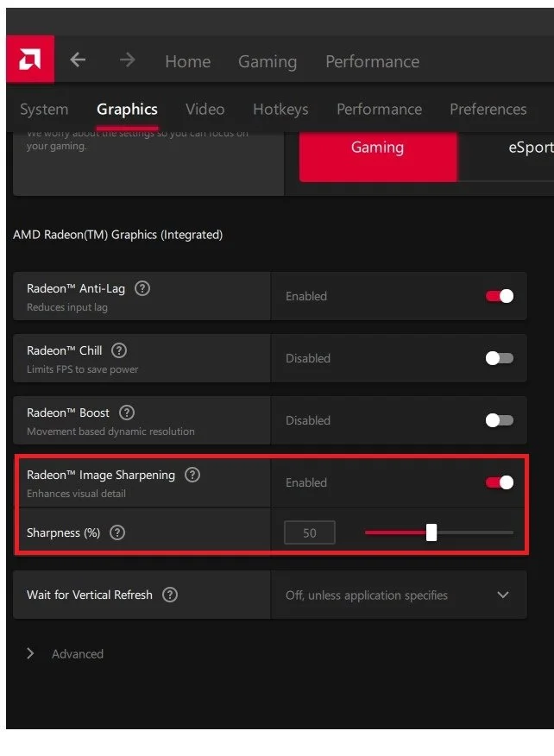
Task: Go back with the left arrow
Action: point(78,60)
